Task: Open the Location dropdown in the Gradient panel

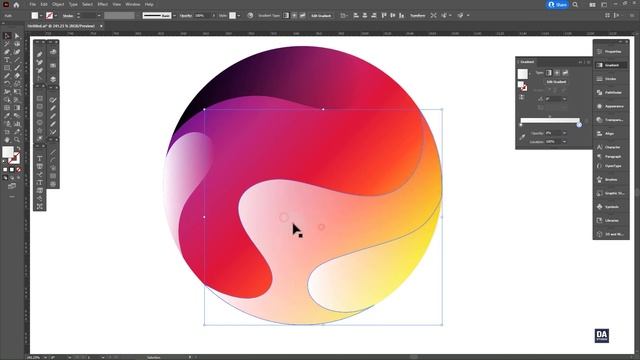Action: pyautogui.click(x=564, y=142)
